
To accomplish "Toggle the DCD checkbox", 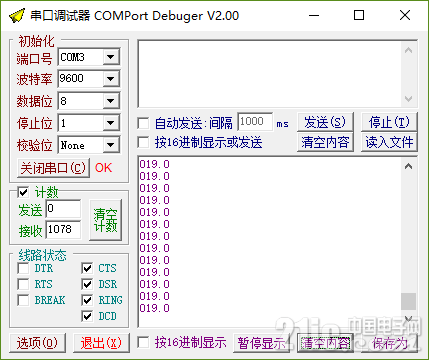I will (87, 316).
